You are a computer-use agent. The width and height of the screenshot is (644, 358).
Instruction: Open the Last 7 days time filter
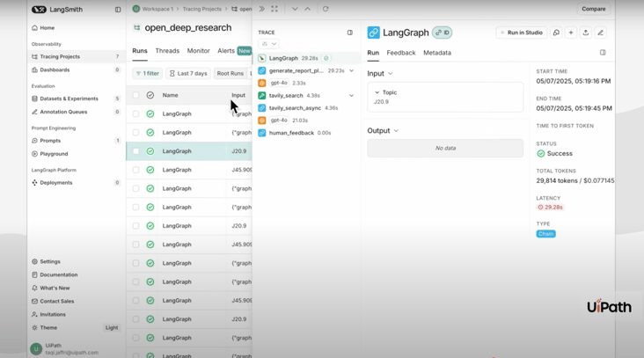188,74
